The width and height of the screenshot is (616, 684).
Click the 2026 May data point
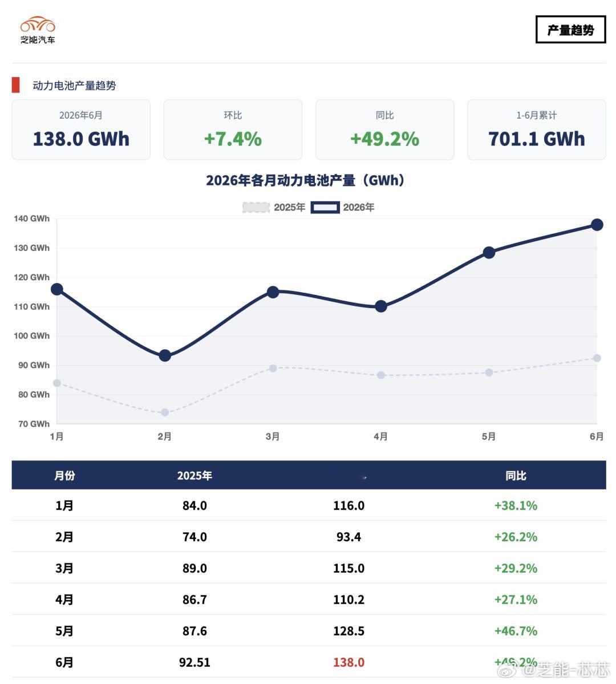(x=489, y=253)
